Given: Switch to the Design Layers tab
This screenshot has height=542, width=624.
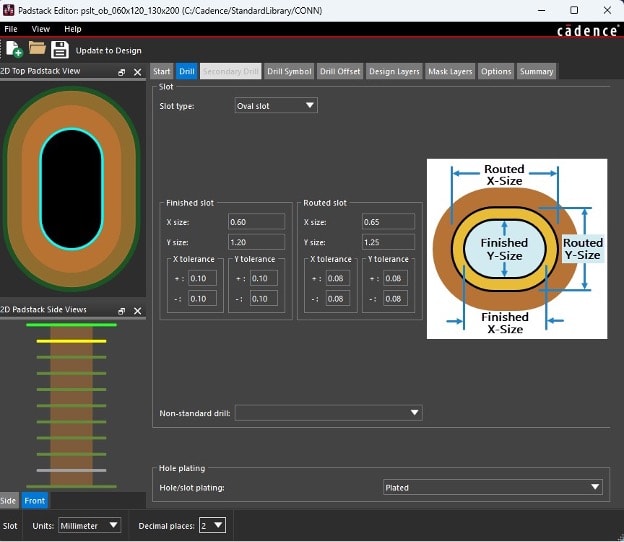Looking at the screenshot, I should [394, 71].
